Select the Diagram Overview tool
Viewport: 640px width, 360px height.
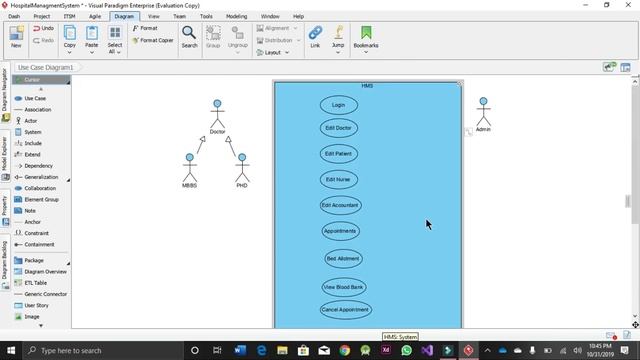point(40,271)
